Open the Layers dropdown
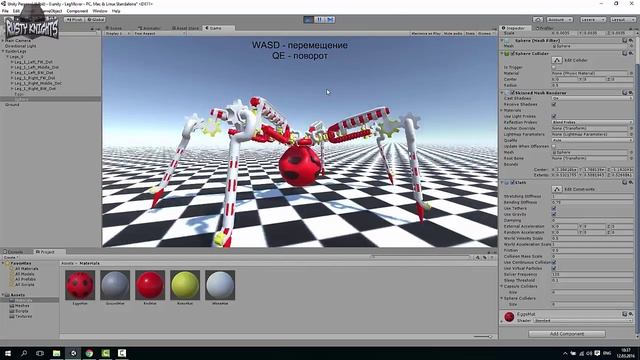 [592, 19]
